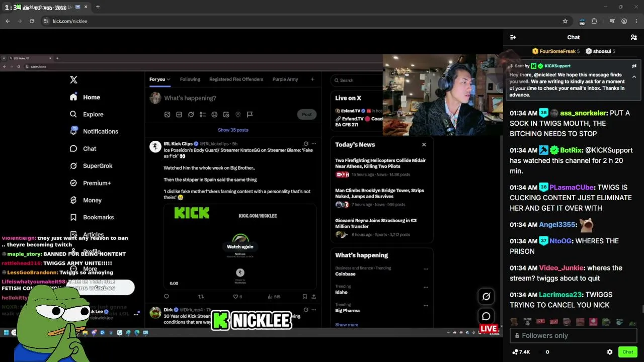Open IRL Kick Clips profile avatar
Image resolution: width=644 pixels, height=362 pixels.
155,146
